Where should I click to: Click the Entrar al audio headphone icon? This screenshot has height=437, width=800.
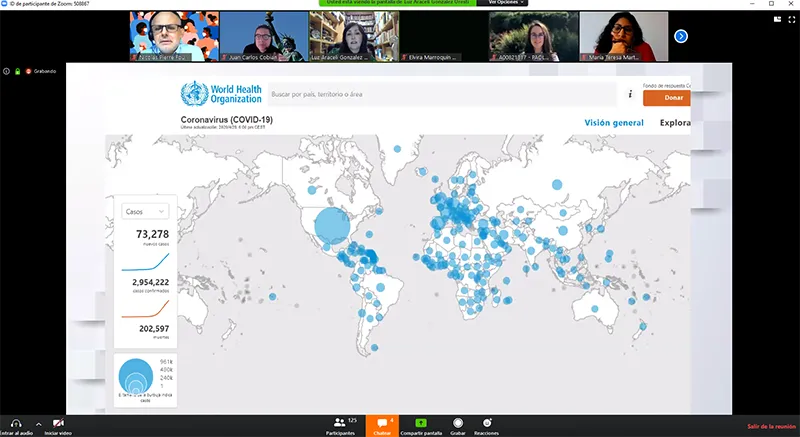tap(16, 423)
